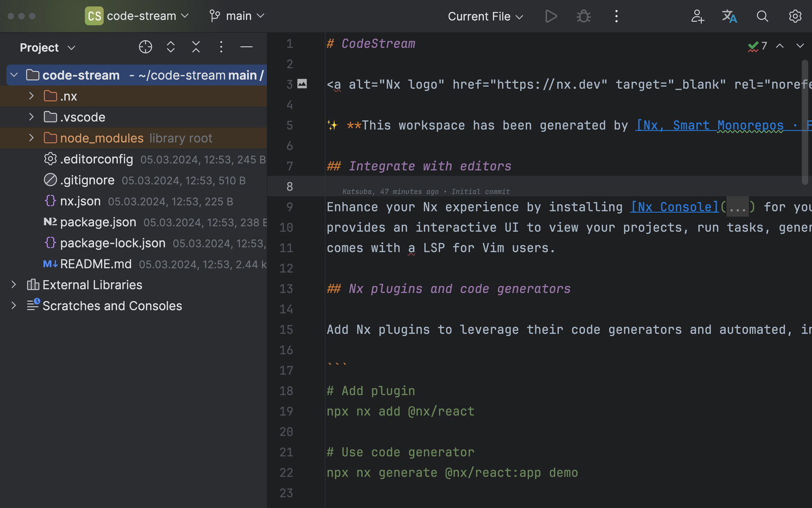Open README.md in the project tree
812x508 pixels.
(133, 264)
